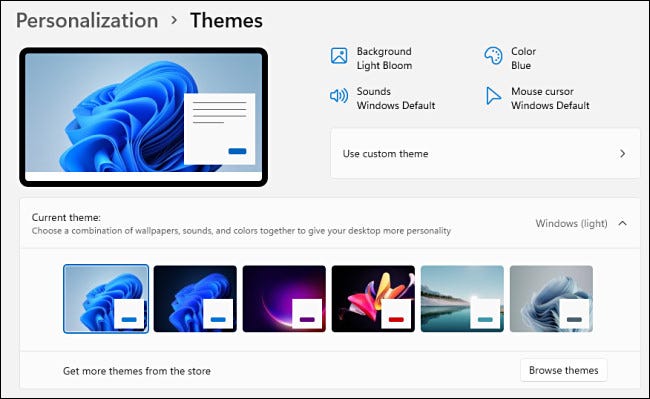650x399 pixels.
Task: Go back to Personalization breadcrumb
Action: pyautogui.click(x=87, y=20)
